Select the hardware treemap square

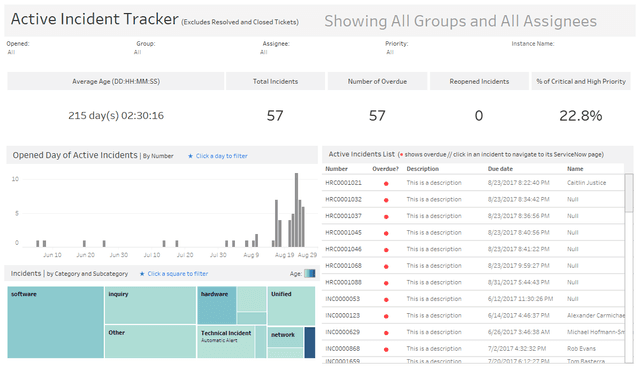217,305
